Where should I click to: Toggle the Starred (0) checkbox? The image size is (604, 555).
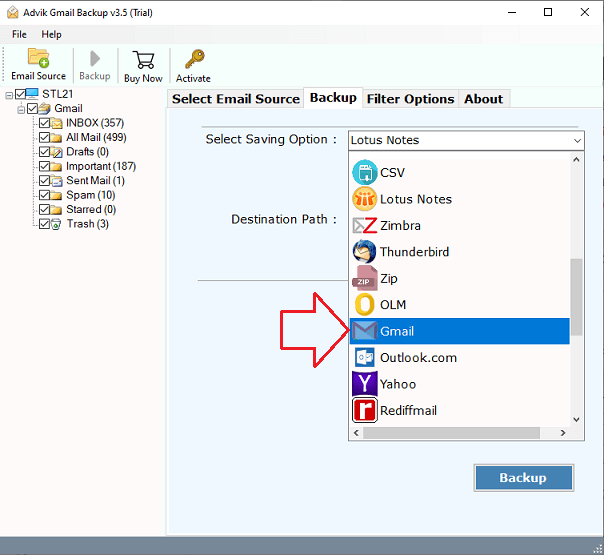click(x=44, y=210)
